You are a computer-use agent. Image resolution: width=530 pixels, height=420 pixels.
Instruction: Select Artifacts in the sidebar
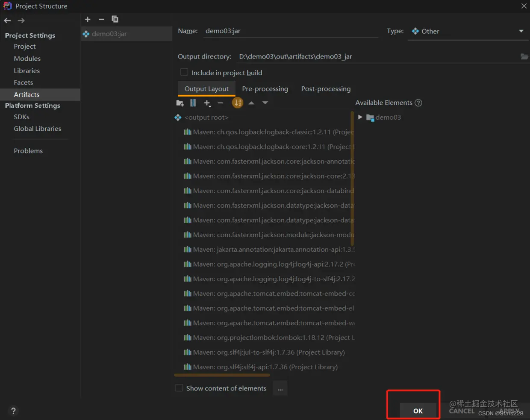point(40,94)
